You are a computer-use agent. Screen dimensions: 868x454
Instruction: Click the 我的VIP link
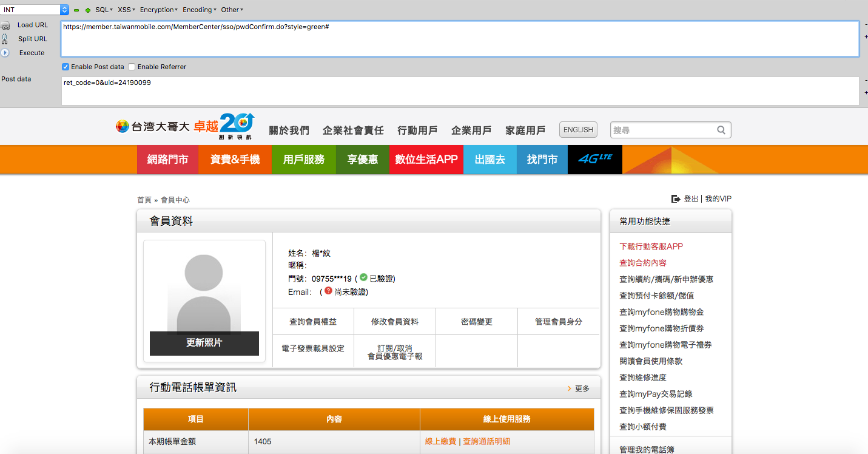(x=718, y=198)
